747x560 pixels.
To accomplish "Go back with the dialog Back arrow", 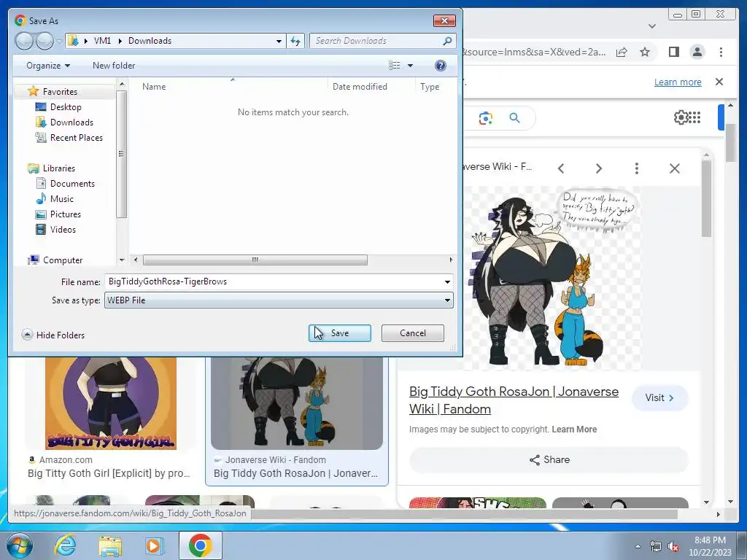I will click(x=24, y=41).
